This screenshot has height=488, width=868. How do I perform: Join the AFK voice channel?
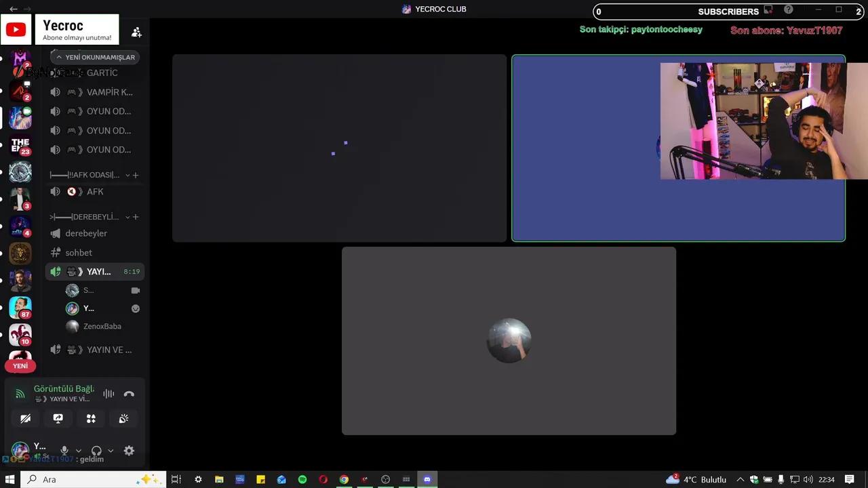click(x=96, y=192)
